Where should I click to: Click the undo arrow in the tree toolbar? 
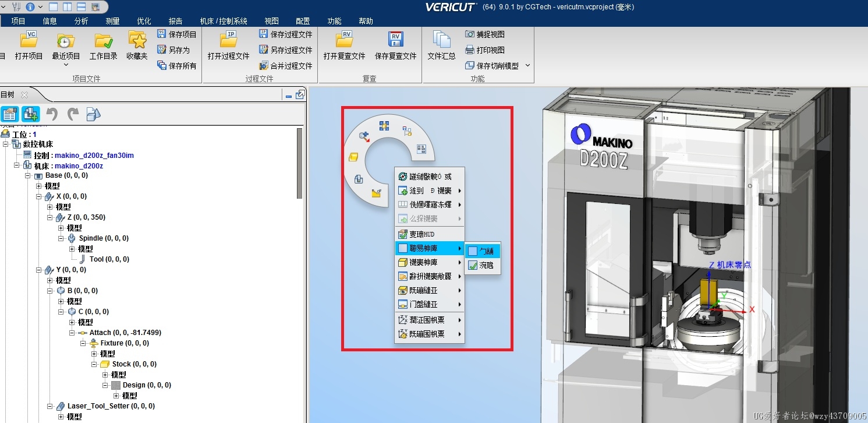52,114
